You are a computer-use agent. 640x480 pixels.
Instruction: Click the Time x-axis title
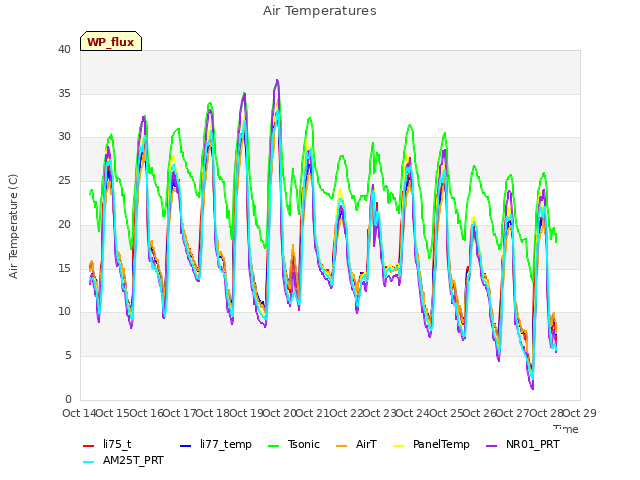coord(566,429)
